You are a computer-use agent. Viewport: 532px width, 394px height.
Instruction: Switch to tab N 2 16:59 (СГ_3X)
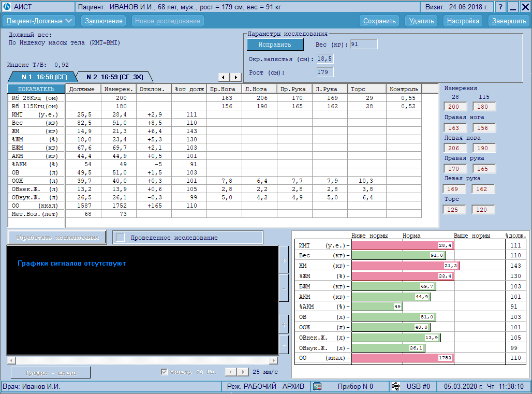pos(115,77)
